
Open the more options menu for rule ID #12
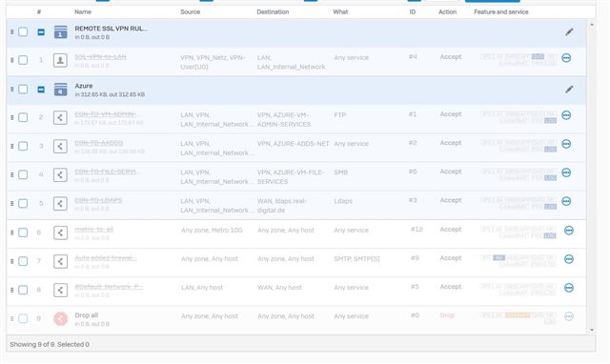coord(569,231)
